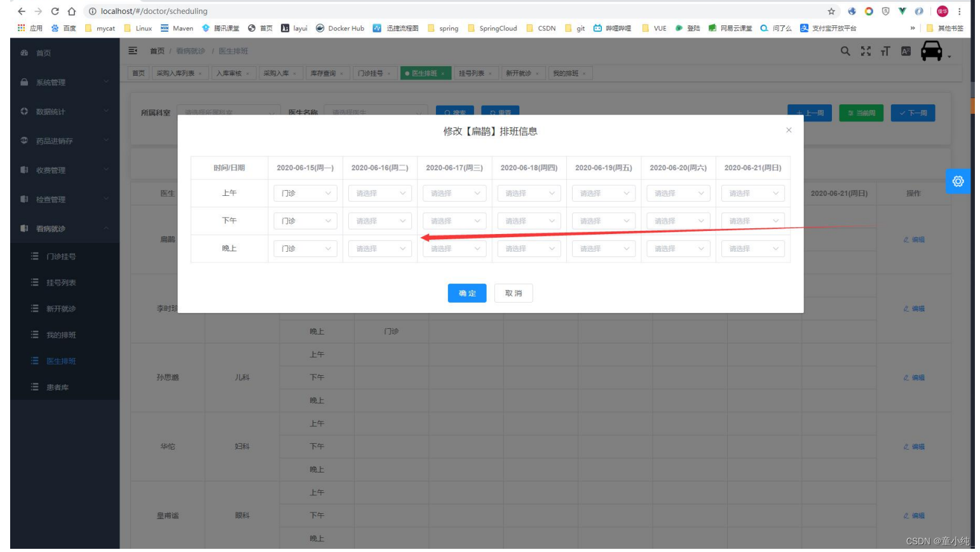Expand 收费管理 sidebar menu
The height and width of the screenshot is (552, 980).
[65, 170]
